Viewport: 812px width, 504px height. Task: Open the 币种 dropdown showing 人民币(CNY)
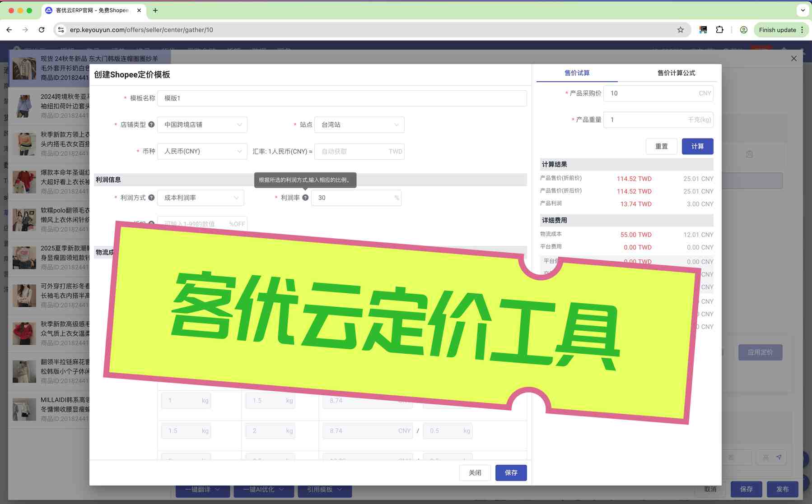[x=202, y=152]
